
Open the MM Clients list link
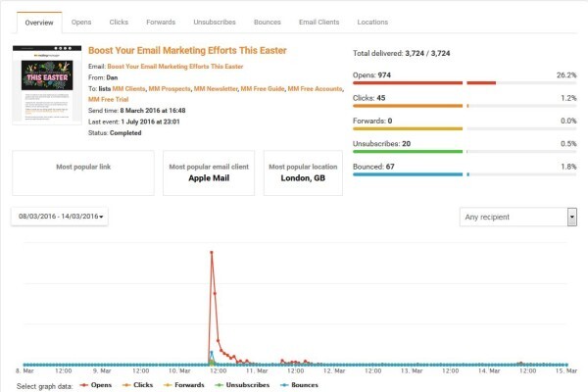(x=128, y=89)
